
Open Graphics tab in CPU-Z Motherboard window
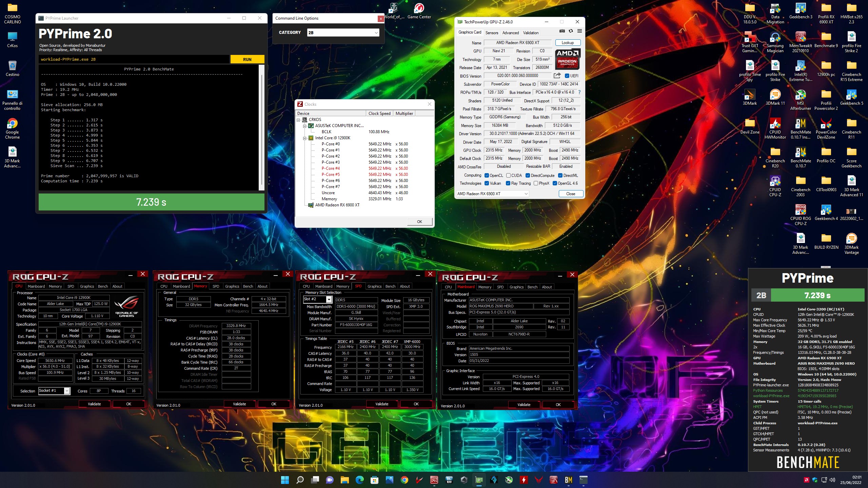[x=516, y=287]
